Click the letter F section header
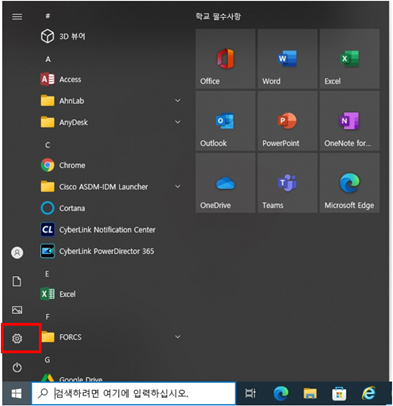Viewport: 393px width, 406px height. [47, 317]
